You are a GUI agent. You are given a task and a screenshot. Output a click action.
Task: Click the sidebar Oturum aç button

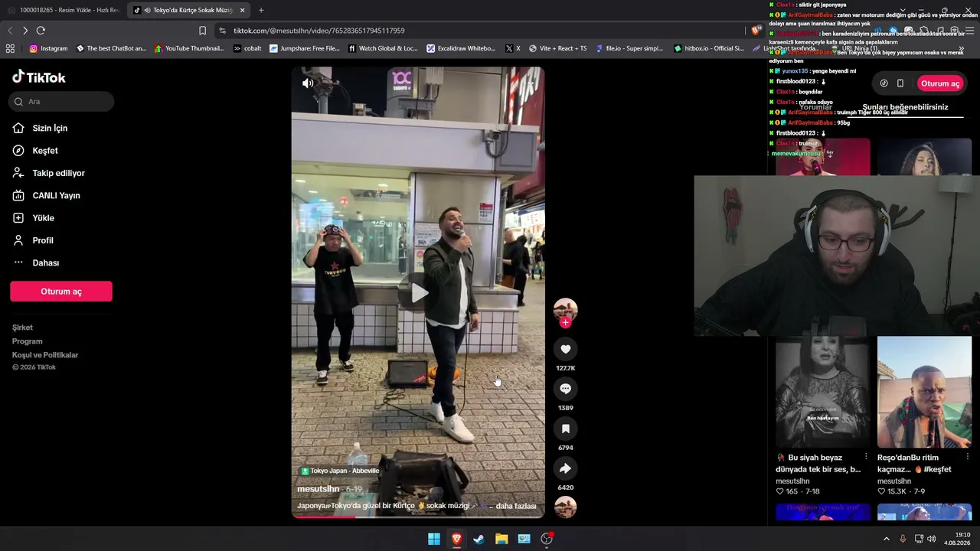61,292
